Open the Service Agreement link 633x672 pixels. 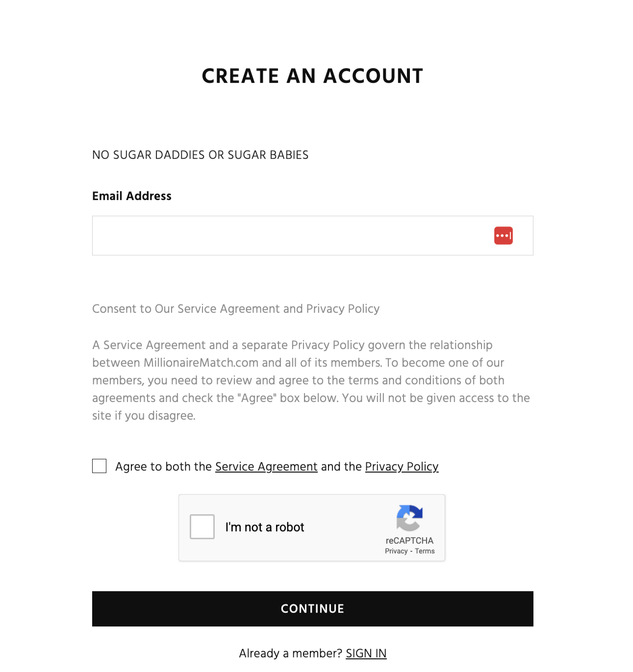pyautogui.click(x=266, y=466)
